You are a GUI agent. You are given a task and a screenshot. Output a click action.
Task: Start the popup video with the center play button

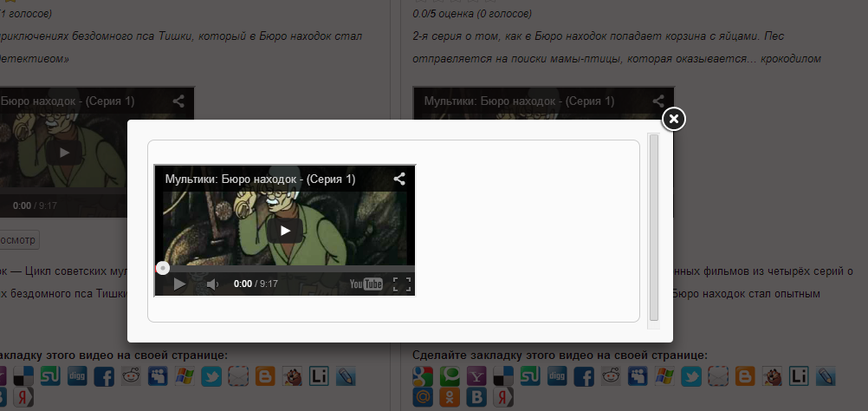click(285, 231)
